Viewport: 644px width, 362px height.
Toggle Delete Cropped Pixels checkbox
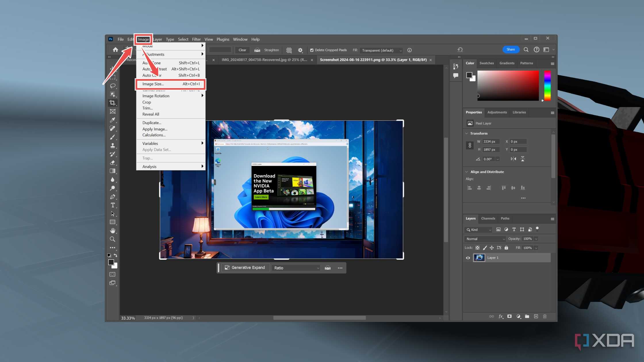(312, 50)
